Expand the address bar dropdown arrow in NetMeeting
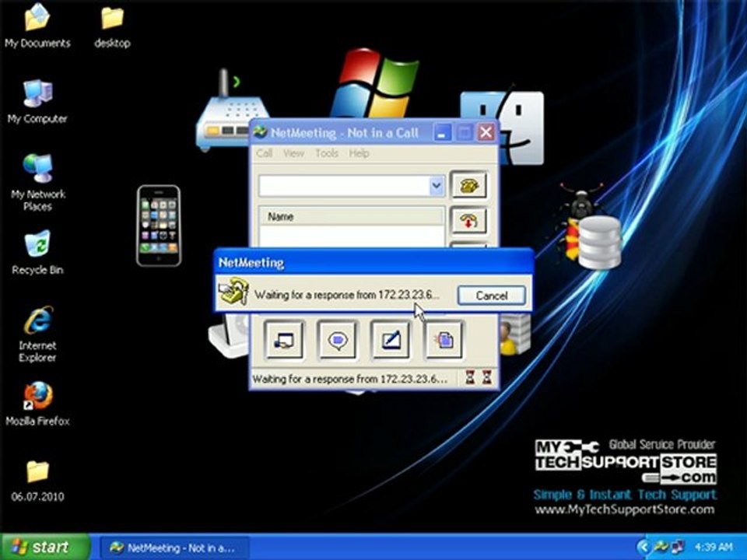The width and height of the screenshot is (747, 560). pos(436,186)
